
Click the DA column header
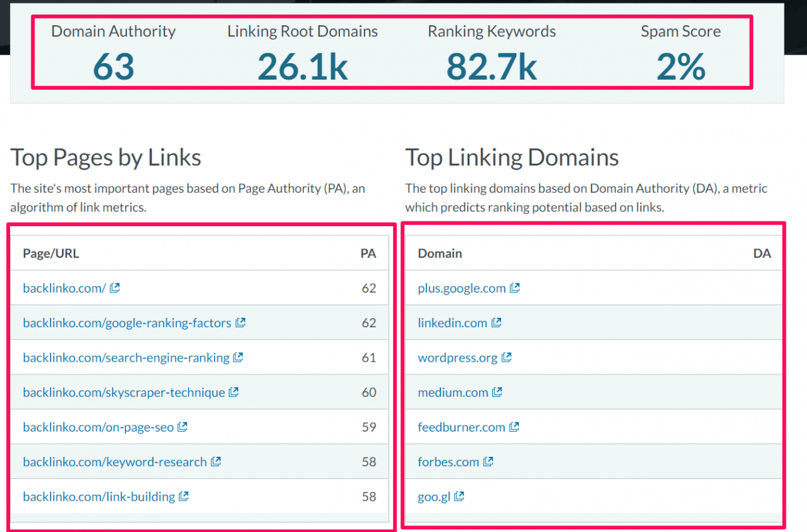pyautogui.click(x=762, y=253)
